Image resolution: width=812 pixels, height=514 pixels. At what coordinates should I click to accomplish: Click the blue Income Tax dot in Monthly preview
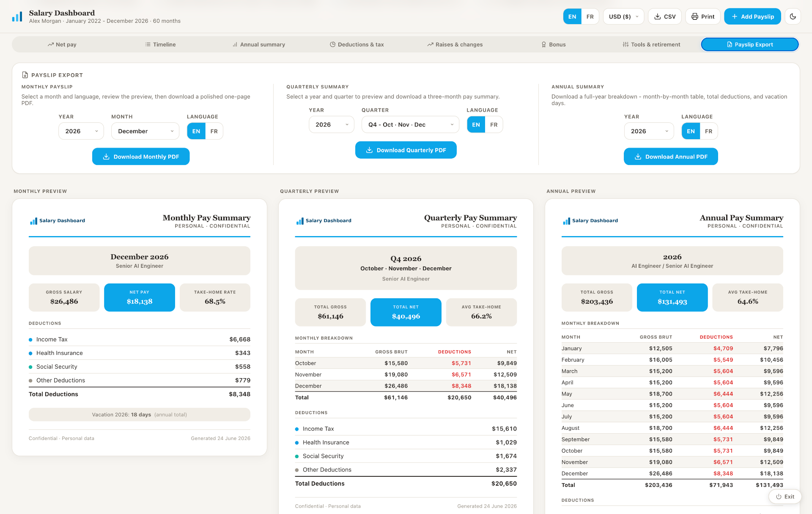[30, 340]
